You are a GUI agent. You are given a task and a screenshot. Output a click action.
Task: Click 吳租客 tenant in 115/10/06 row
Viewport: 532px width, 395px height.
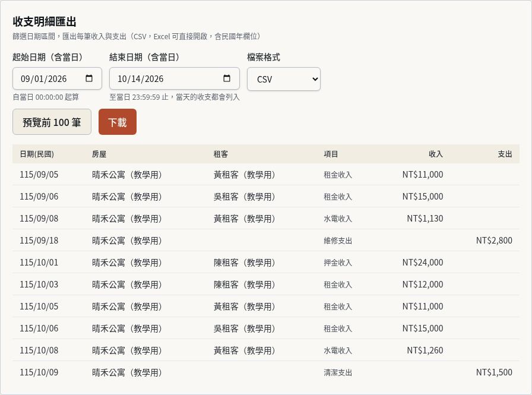click(244, 328)
